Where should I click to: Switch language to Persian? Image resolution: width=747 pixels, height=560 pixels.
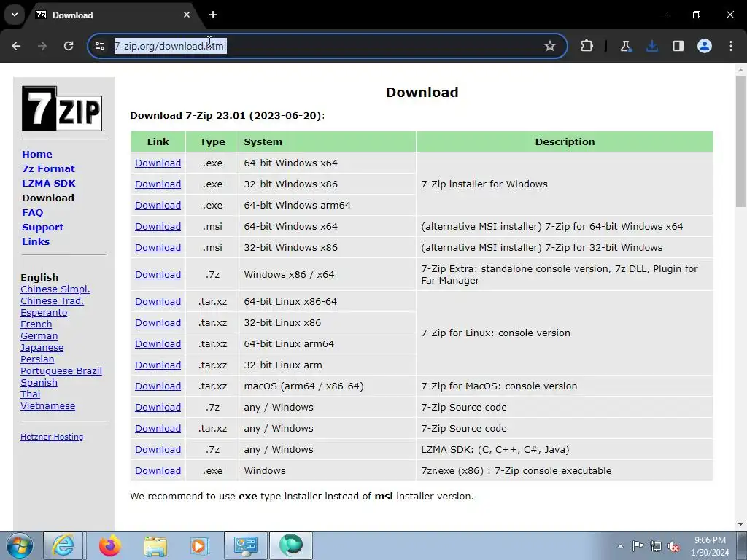(37, 359)
